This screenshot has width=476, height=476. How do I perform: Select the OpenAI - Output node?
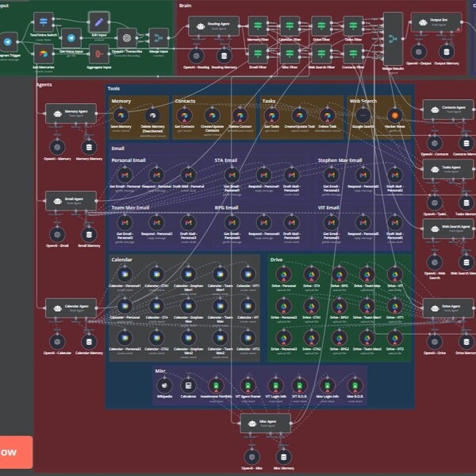(419, 52)
